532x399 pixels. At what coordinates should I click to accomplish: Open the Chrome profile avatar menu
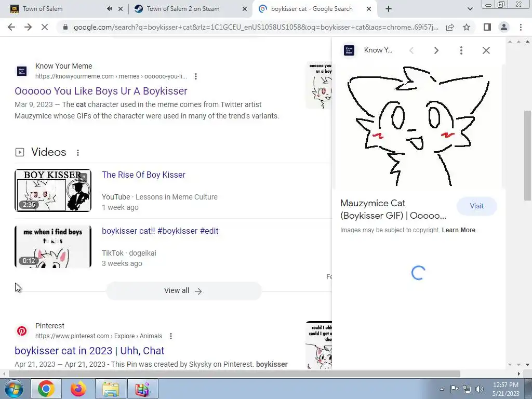pos(504,27)
